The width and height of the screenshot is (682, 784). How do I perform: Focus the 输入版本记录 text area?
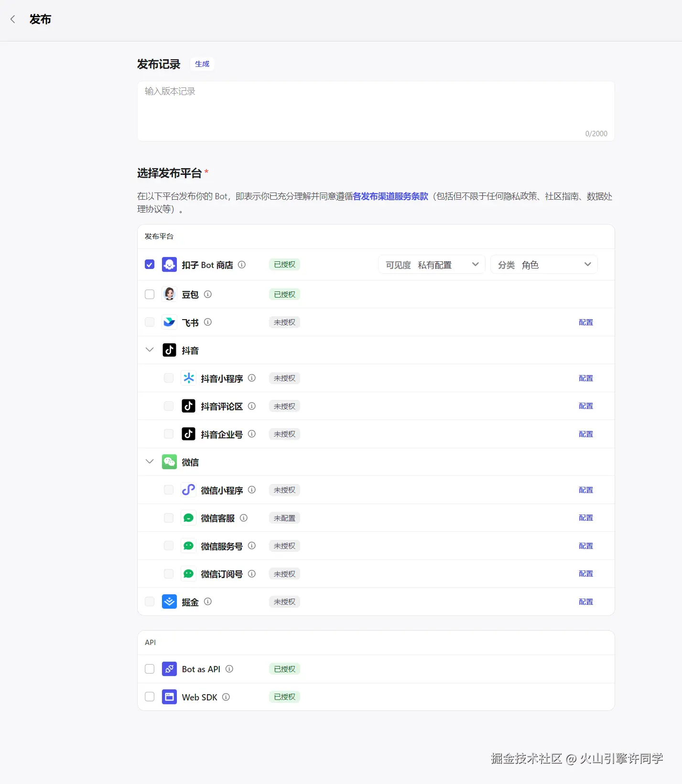click(376, 111)
